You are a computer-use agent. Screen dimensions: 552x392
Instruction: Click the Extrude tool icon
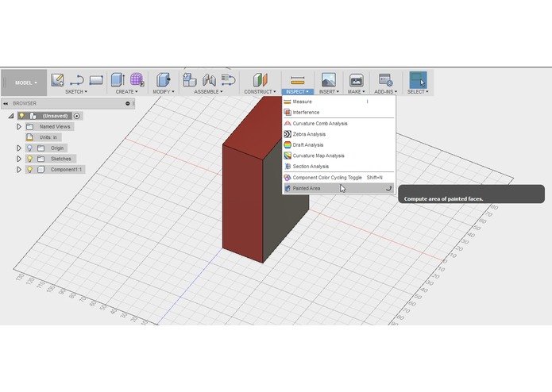click(118, 80)
